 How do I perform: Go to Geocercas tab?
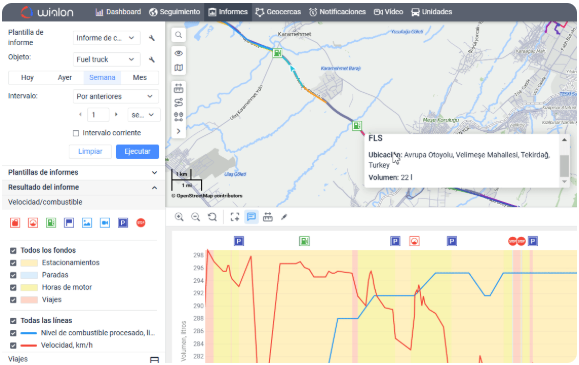coord(278,12)
